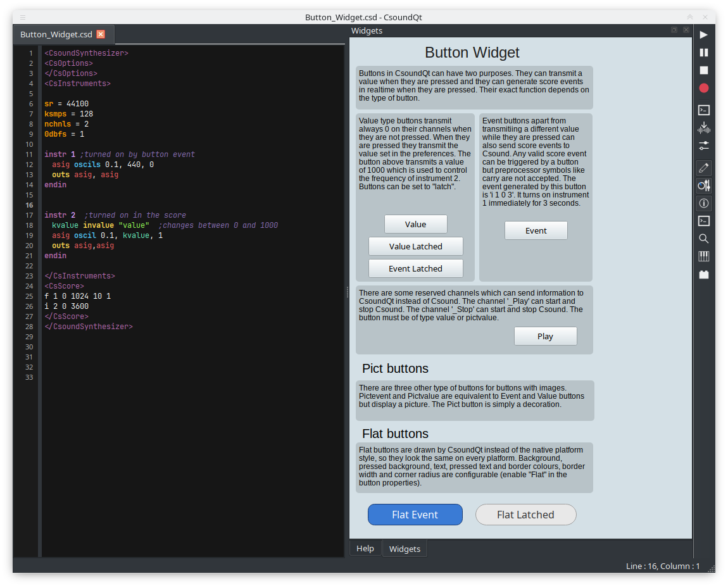Screen dimensions: 728x588
Task: Trigger the Event button
Action: (x=536, y=230)
